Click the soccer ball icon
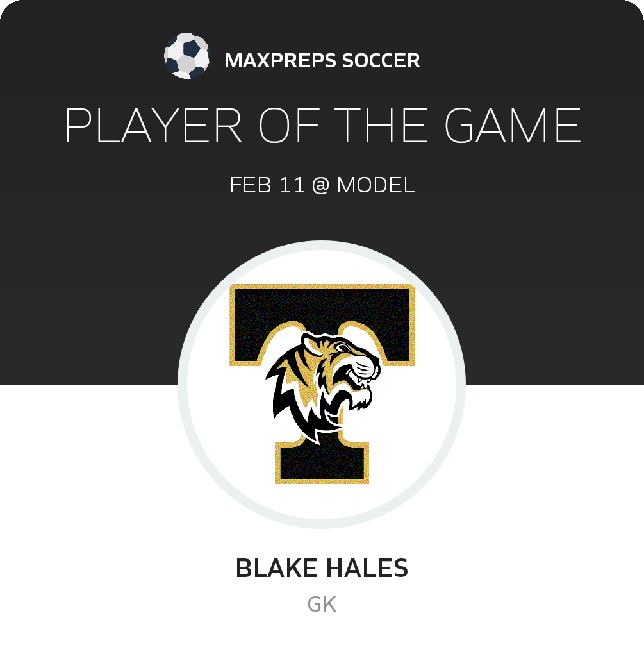The image size is (644, 654). pos(186,56)
